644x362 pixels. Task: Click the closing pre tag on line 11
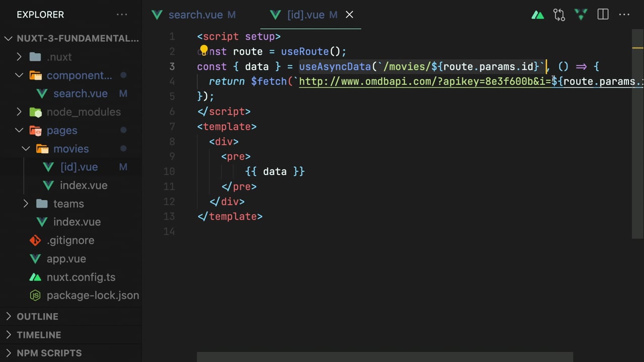click(x=239, y=187)
